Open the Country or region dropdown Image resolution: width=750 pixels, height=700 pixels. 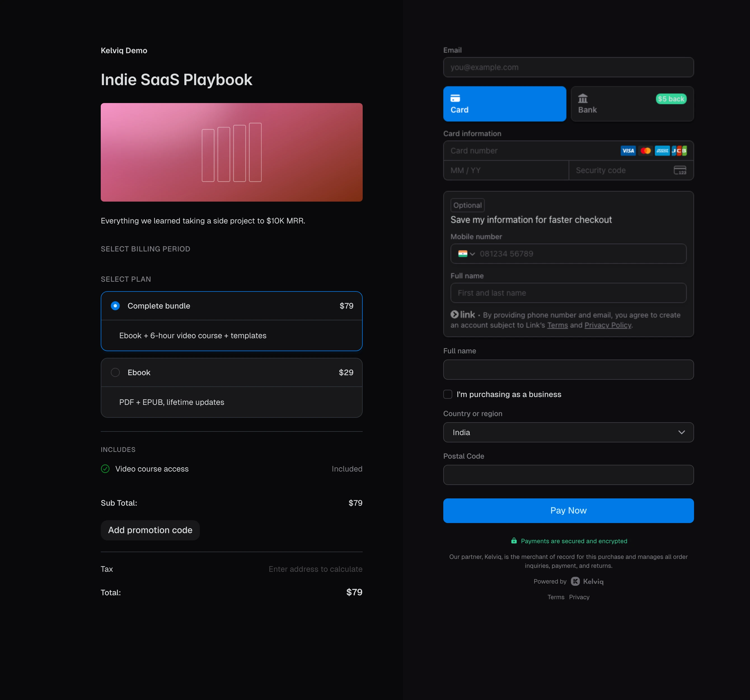568,432
